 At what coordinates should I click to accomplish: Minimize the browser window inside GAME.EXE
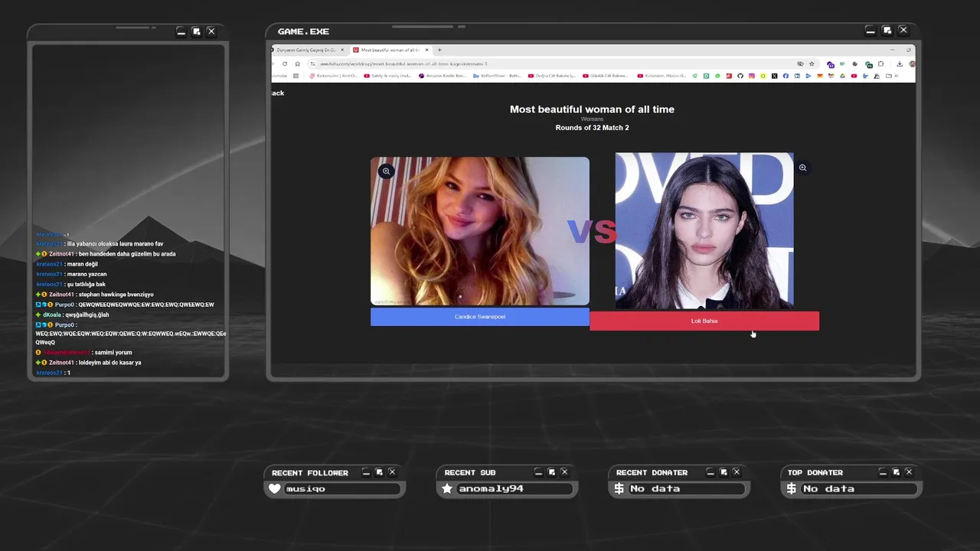(x=892, y=50)
